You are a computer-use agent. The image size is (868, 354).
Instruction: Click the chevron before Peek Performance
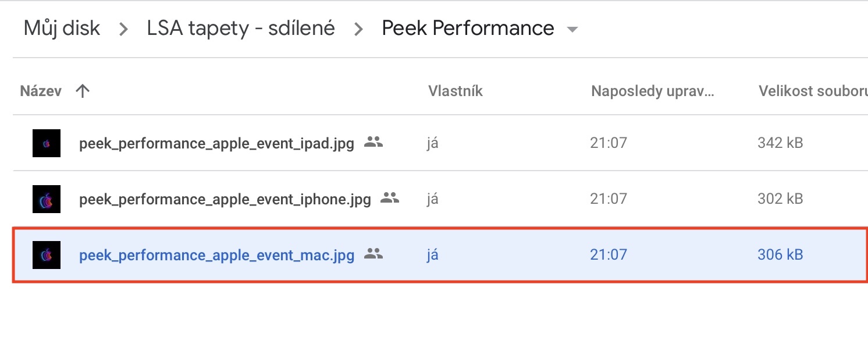[x=358, y=30]
